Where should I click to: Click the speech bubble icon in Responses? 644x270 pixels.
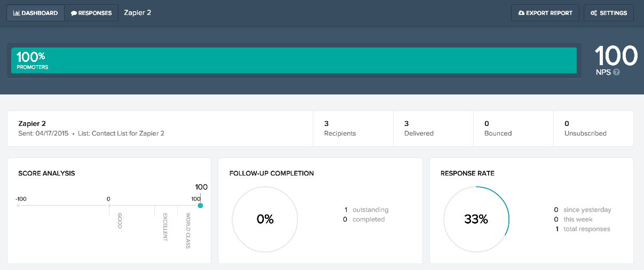point(74,13)
